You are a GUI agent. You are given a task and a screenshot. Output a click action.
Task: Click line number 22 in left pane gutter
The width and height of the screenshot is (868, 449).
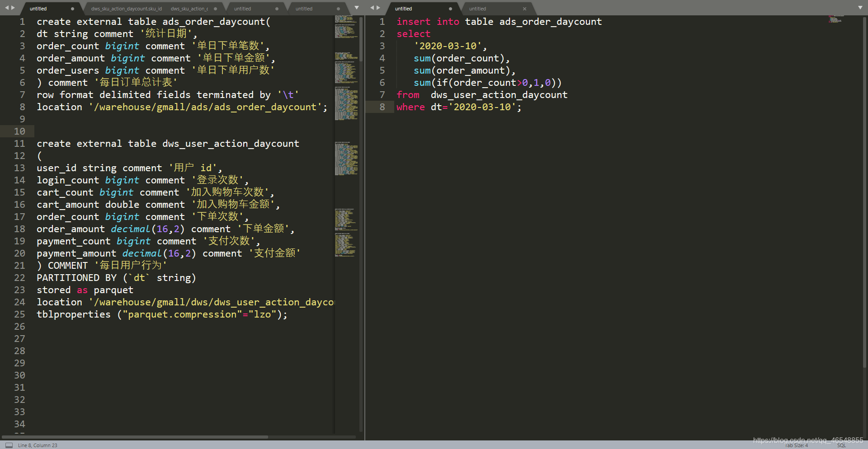tap(19, 278)
